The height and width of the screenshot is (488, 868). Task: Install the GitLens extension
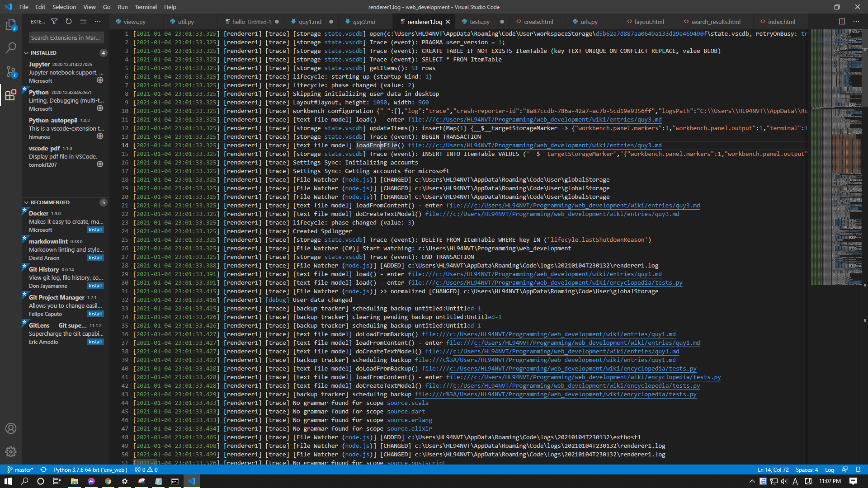pyautogui.click(x=95, y=342)
